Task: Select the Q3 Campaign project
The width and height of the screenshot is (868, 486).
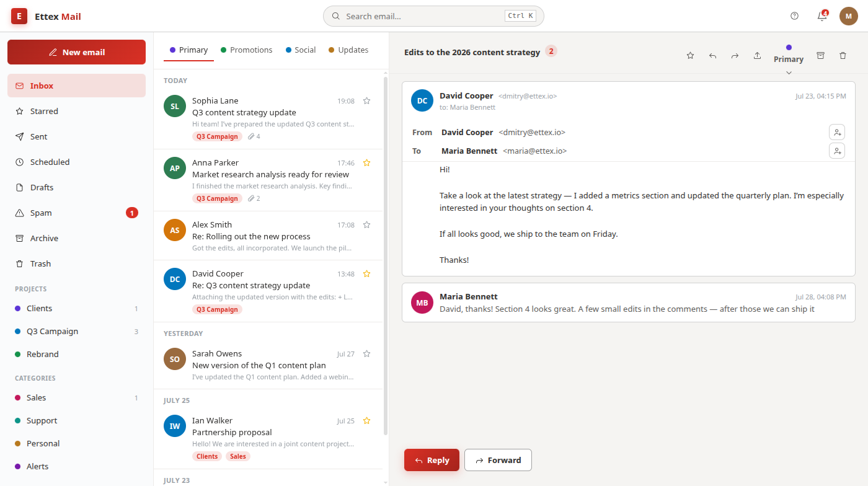Action: coord(76,331)
